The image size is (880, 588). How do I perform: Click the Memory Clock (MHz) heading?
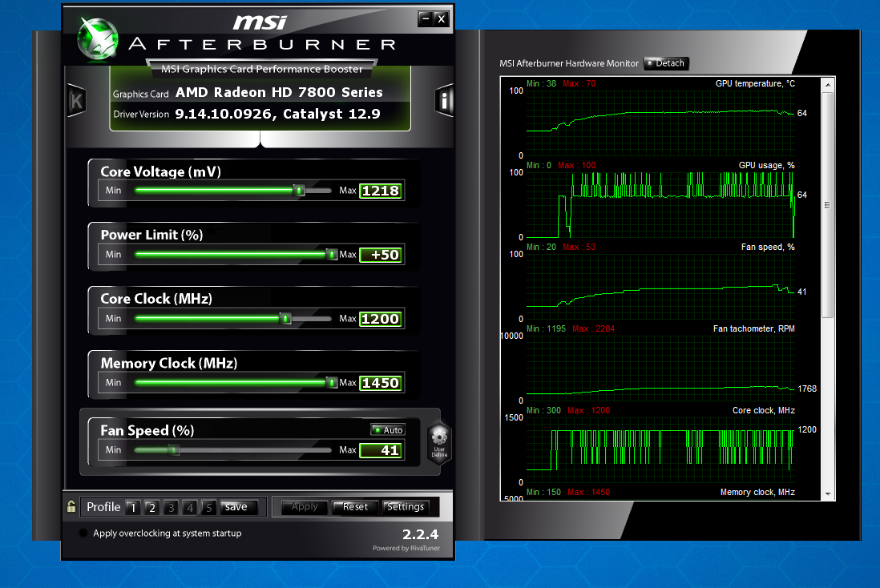(169, 364)
